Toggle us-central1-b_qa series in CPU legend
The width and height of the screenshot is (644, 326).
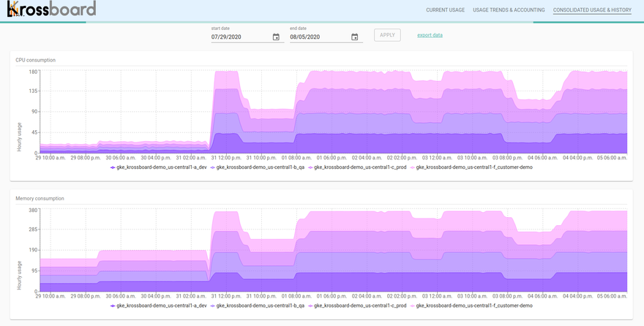click(x=258, y=167)
